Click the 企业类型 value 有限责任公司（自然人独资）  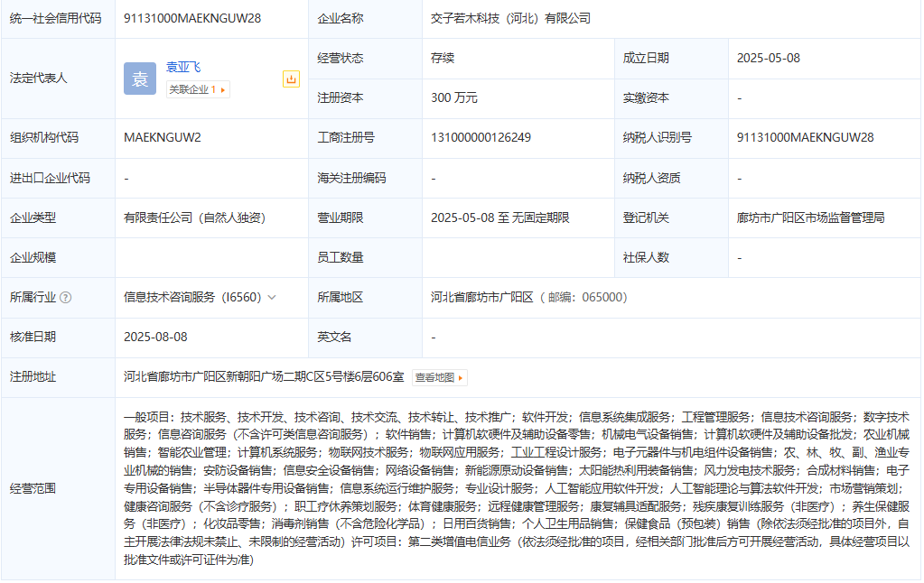(x=194, y=217)
